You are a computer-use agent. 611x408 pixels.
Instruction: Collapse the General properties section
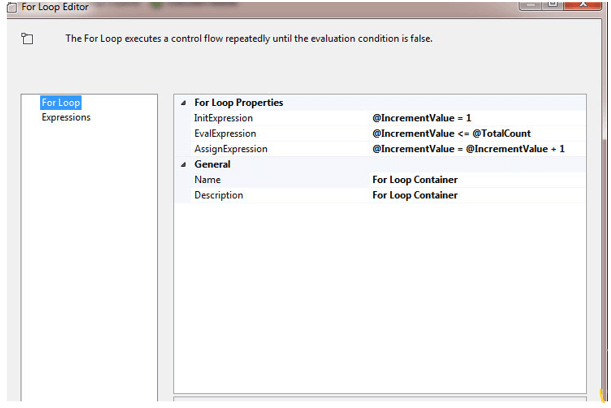pos(182,165)
